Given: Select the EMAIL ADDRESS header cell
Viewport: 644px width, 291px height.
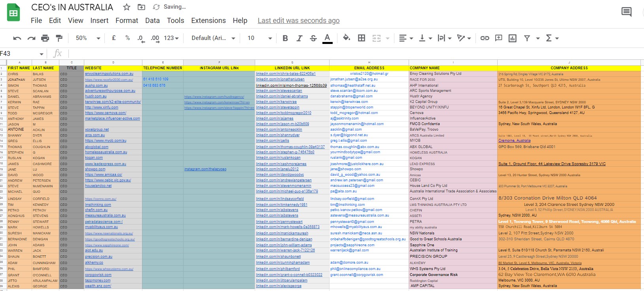Looking at the screenshot, I should [x=369, y=68].
